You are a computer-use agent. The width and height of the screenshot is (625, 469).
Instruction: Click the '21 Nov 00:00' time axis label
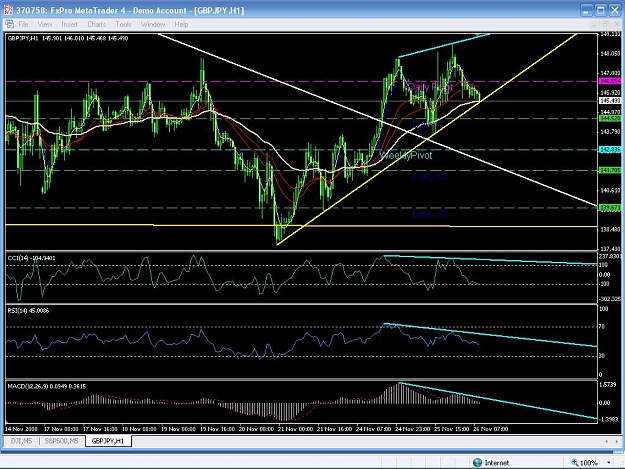(x=295, y=429)
